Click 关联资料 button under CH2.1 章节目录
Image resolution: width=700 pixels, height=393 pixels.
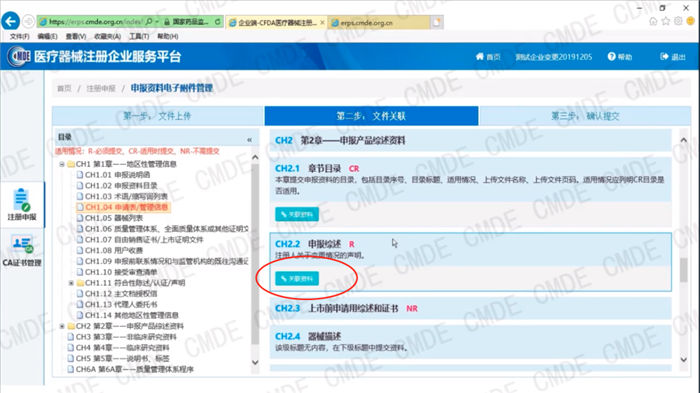click(x=297, y=214)
